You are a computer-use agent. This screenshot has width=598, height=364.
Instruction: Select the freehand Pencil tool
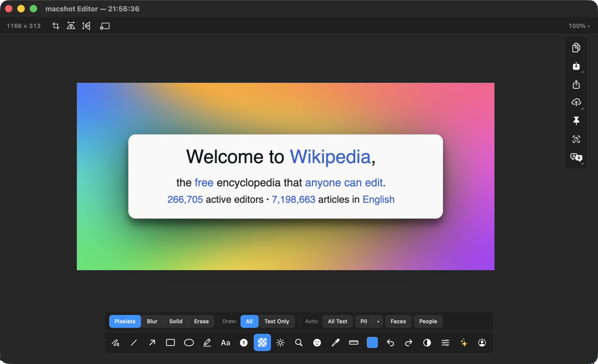coord(116,343)
